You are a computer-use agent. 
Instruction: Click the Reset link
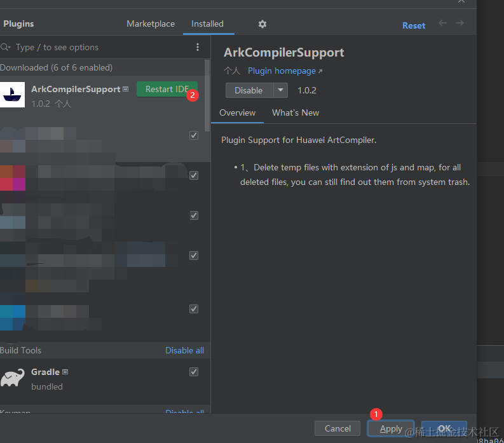point(414,25)
